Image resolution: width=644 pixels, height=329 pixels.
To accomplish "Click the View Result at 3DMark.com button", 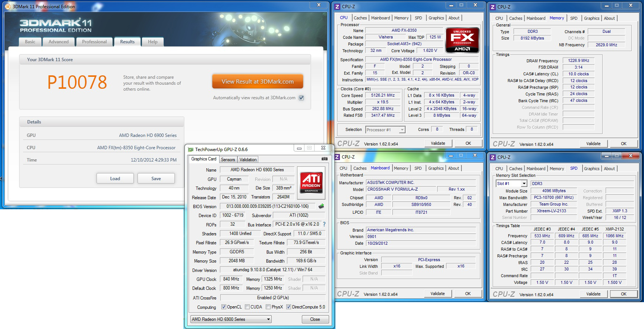I will [x=258, y=82].
